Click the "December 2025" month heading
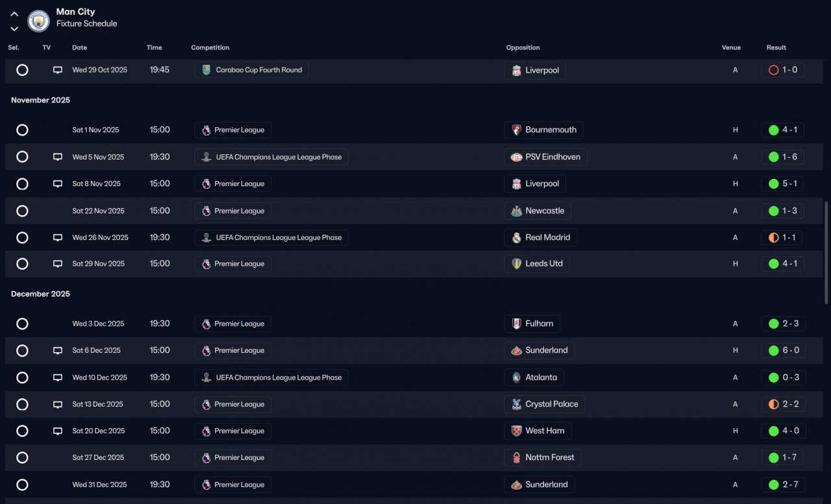This screenshot has height=504, width=831. point(40,294)
